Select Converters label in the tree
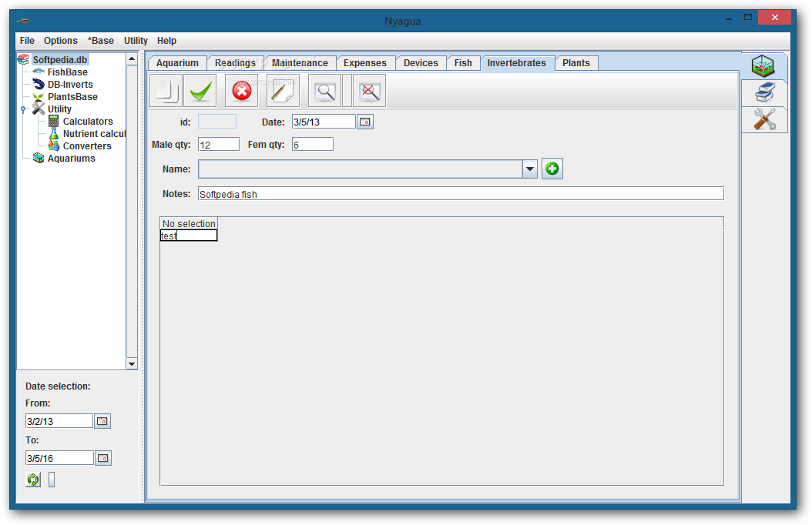The image size is (812, 525). tap(87, 145)
